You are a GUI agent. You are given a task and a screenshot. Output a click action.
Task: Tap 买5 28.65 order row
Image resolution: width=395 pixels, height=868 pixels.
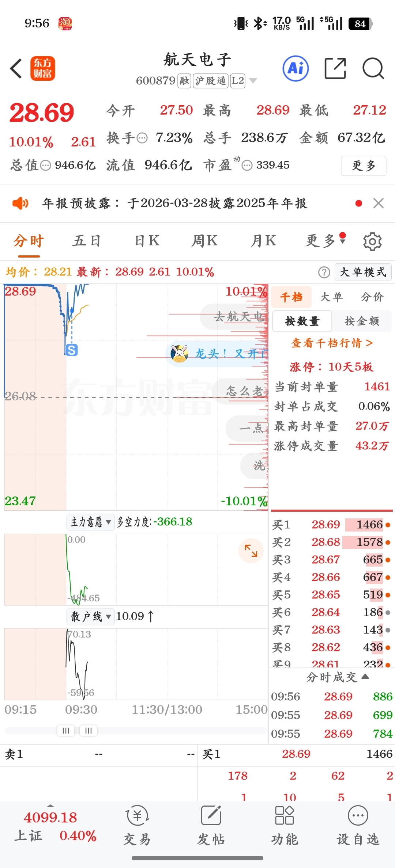[331, 595]
